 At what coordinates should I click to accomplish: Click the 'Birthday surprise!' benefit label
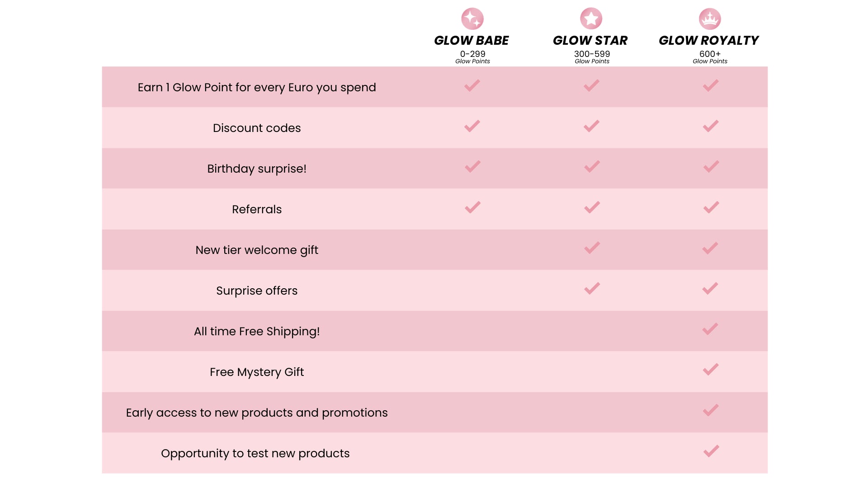pos(257,169)
